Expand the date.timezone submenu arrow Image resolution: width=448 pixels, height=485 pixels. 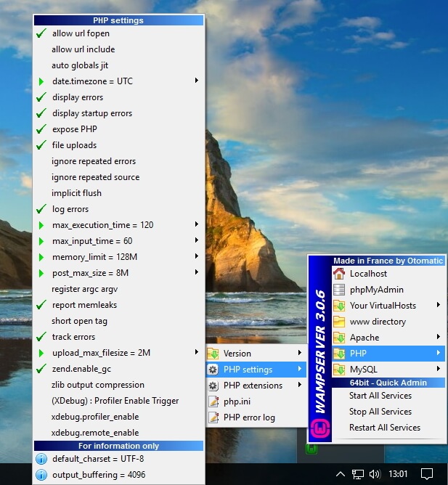197,81
